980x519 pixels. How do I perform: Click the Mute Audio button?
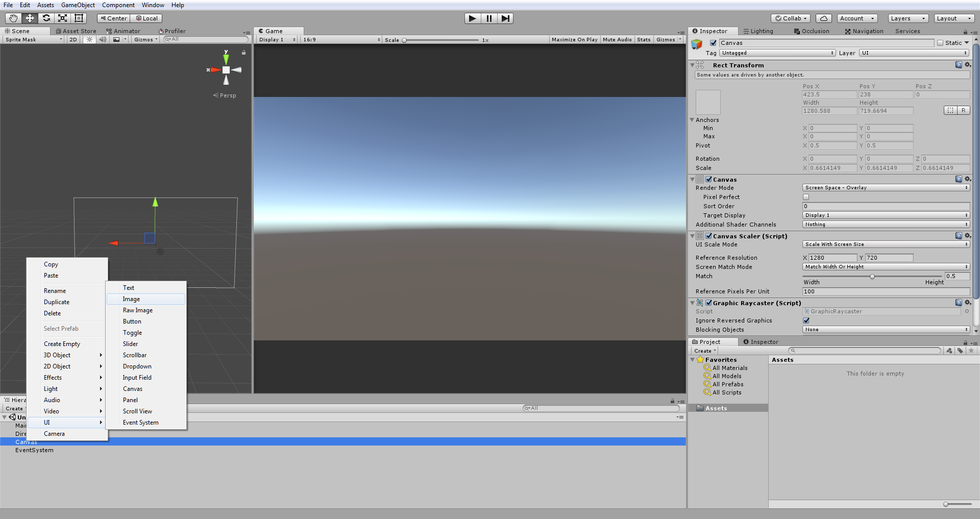pyautogui.click(x=617, y=39)
